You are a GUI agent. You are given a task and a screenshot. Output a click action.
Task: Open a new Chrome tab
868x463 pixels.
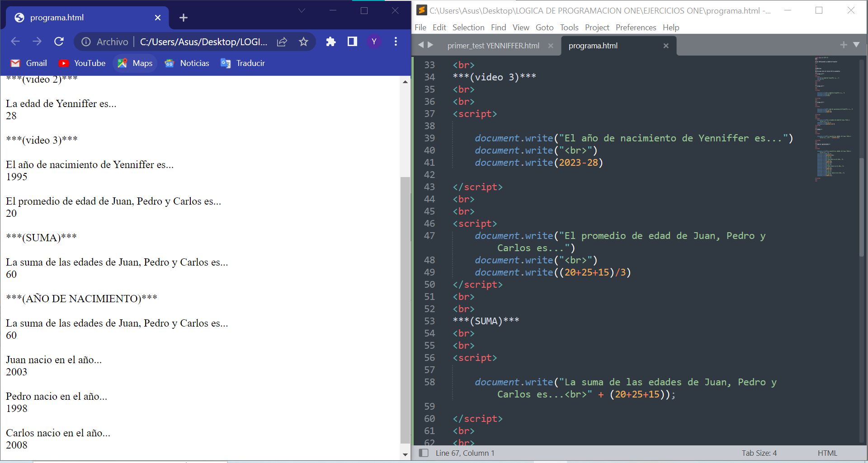coord(183,18)
